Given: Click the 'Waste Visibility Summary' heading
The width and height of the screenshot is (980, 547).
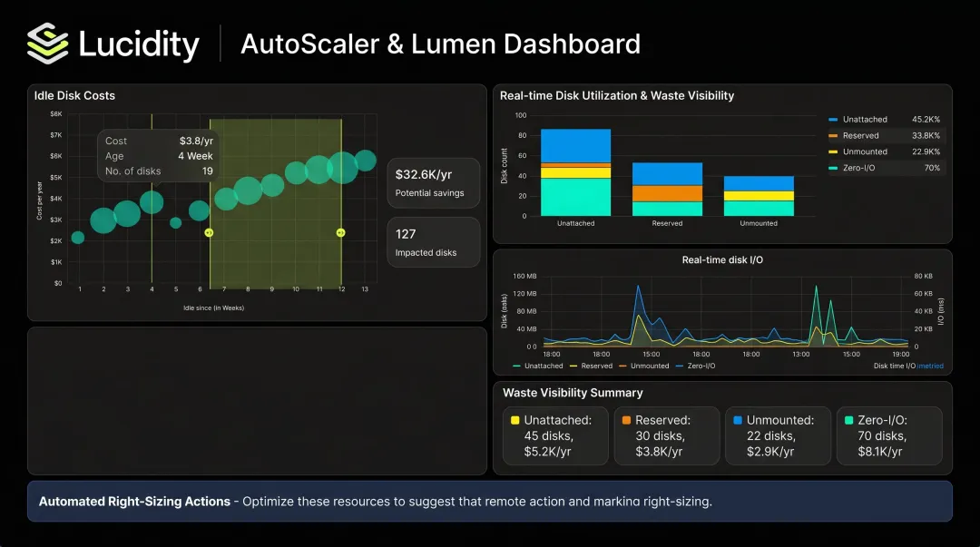Looking at the screenshot, I should click(x=573, y=393).
